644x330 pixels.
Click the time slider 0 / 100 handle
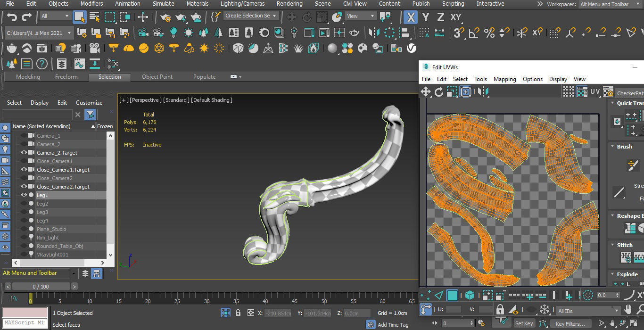click(40, 287)
